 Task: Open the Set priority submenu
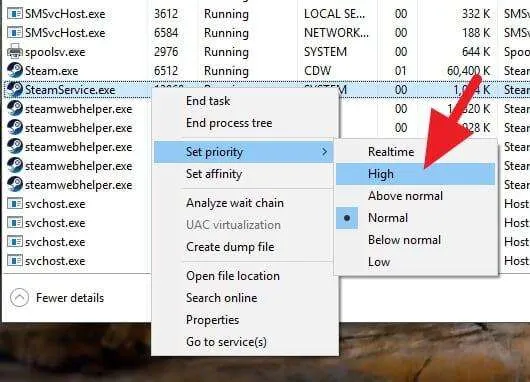pos(243,152)
